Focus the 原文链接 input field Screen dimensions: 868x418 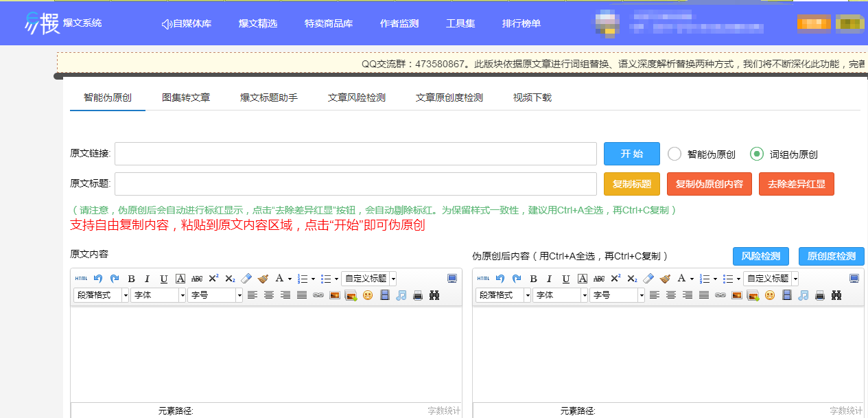click(355, 154)
